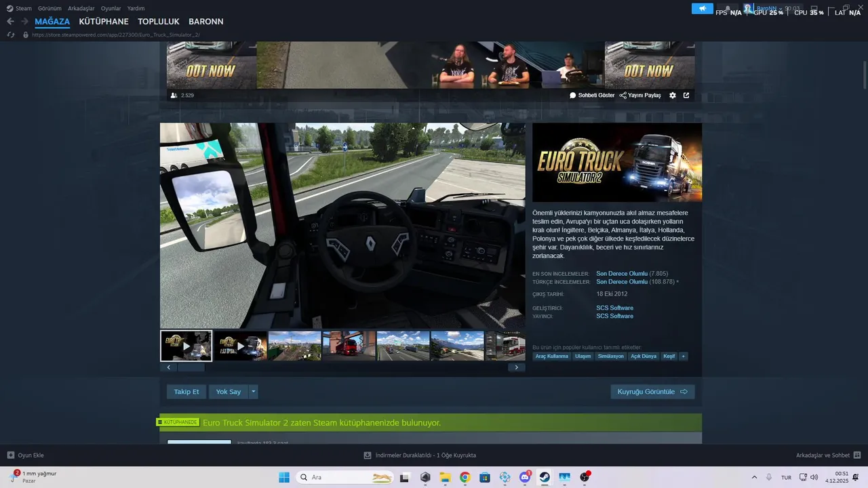Screen dimensions: 868x488
Task: Click the Takip Et button
Action: click(x=186, y=392)
